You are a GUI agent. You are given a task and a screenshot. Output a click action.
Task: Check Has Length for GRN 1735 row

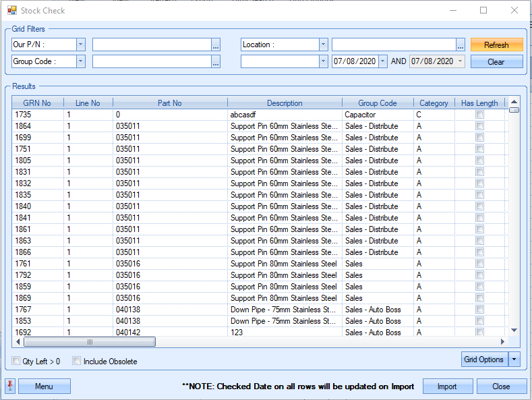[479, 115]
